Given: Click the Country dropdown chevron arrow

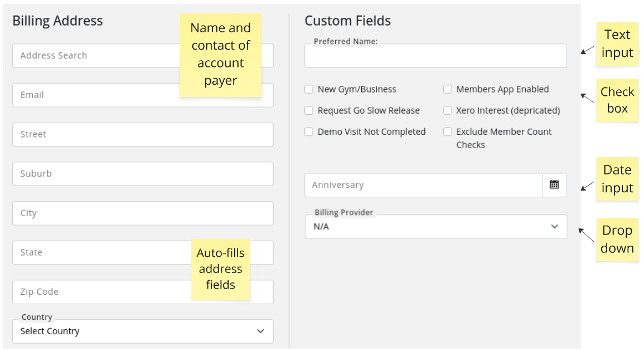Looking at the screenshot, I should 260,331.
